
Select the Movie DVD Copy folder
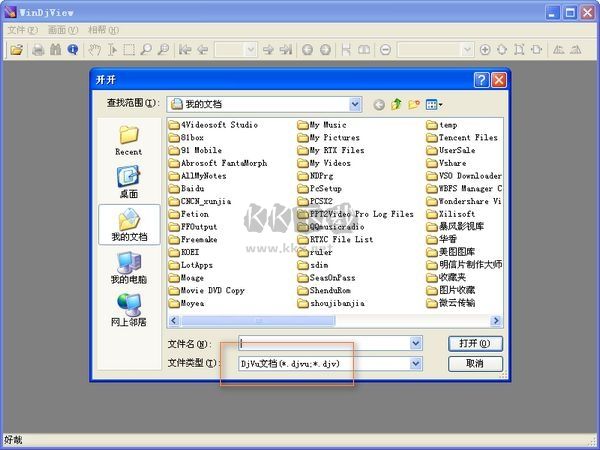(207, 290)
